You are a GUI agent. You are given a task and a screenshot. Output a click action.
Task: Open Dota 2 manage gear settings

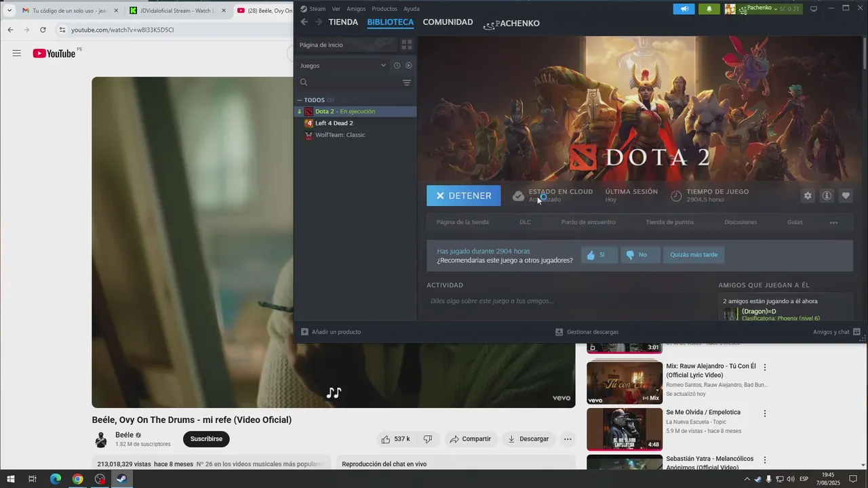pyautogui.click(x=808, y=196)
